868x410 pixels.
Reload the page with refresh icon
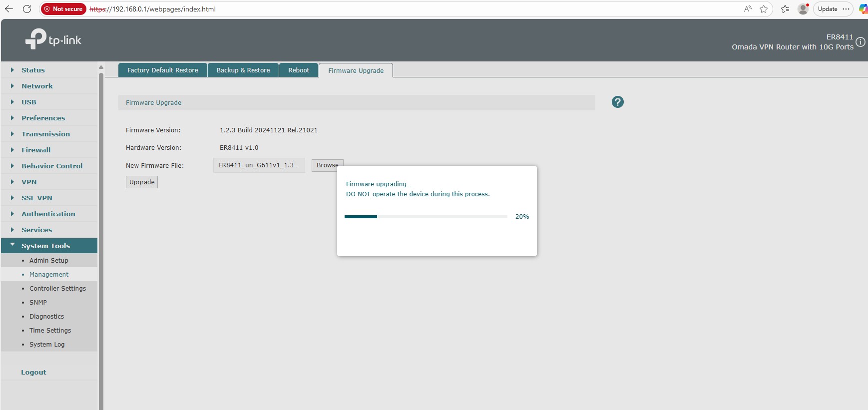pos(27,9)
